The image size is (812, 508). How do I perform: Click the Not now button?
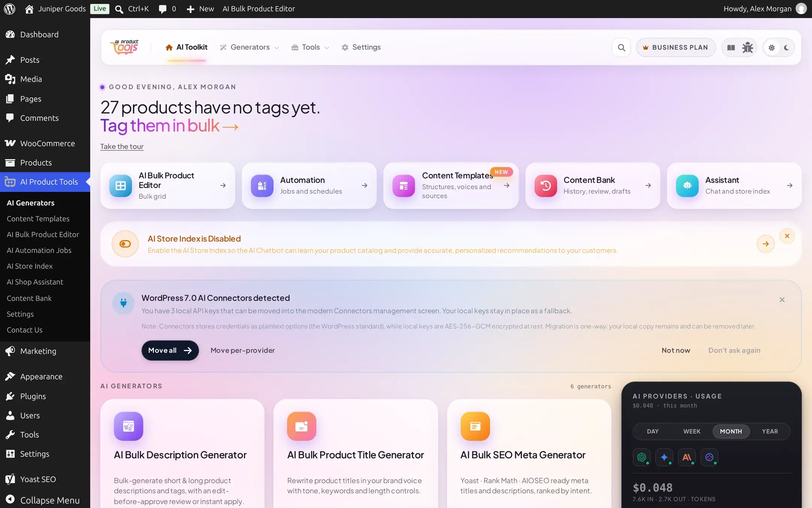(x=676, y=350)
